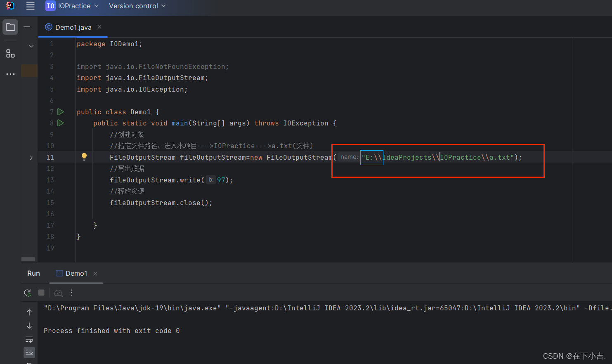
Task: Run the main method from gutter
Action: (x=61, y=123)
